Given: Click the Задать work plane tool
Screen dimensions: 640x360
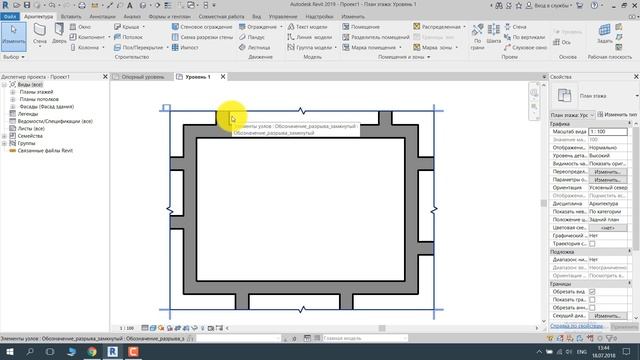Looking at the screenshot, I should point(604,33).
